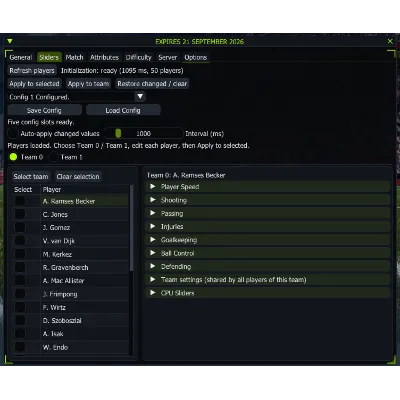Tick the checkbox for A. Isak

click(20, 334)
